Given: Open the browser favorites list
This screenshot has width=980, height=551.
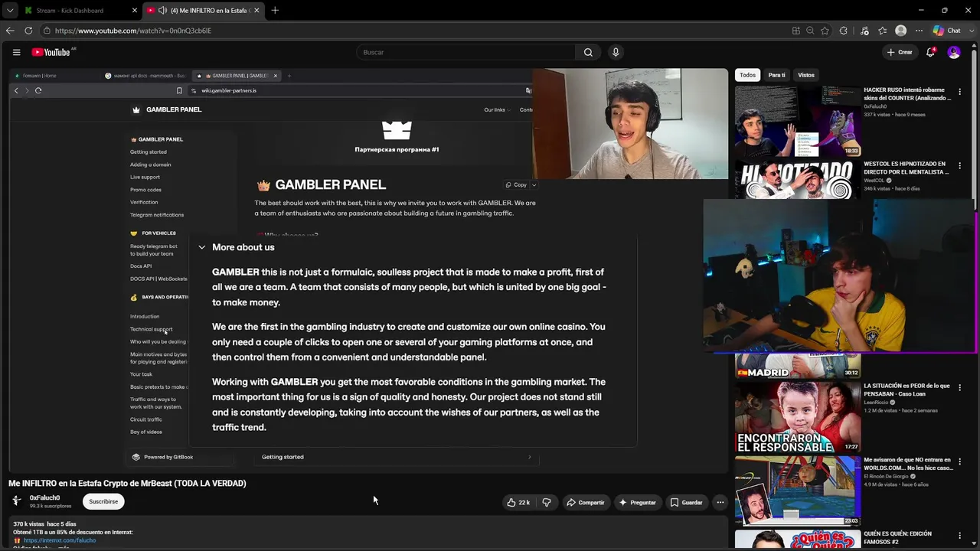Looking at the screenshot, I should (883, 31).
